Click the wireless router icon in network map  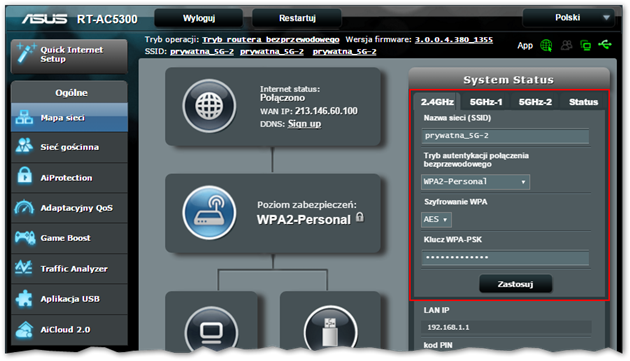(x=209, y=212)
